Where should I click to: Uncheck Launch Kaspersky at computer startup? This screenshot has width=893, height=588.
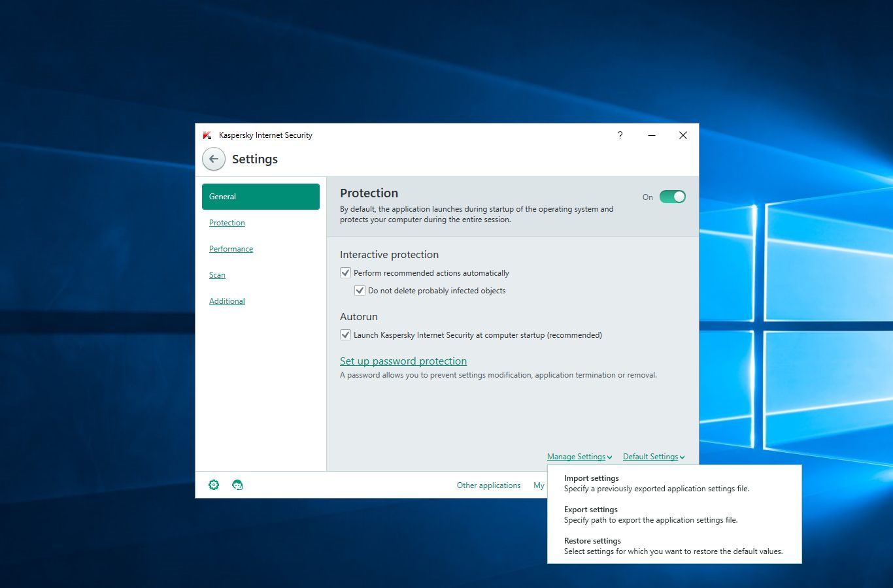point(345,335)
